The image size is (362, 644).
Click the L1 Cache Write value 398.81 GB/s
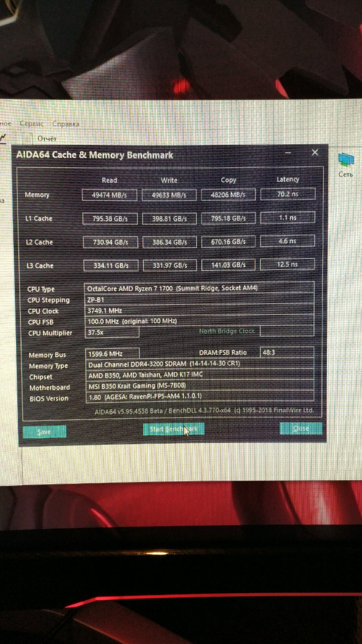(x=169, y=218)
